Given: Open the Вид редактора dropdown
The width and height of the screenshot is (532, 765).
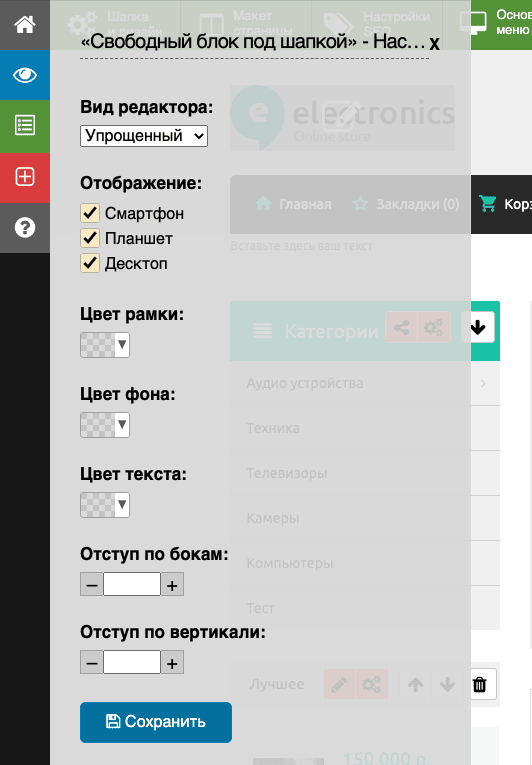Looking at the screenshot, I should pos(144,136).
